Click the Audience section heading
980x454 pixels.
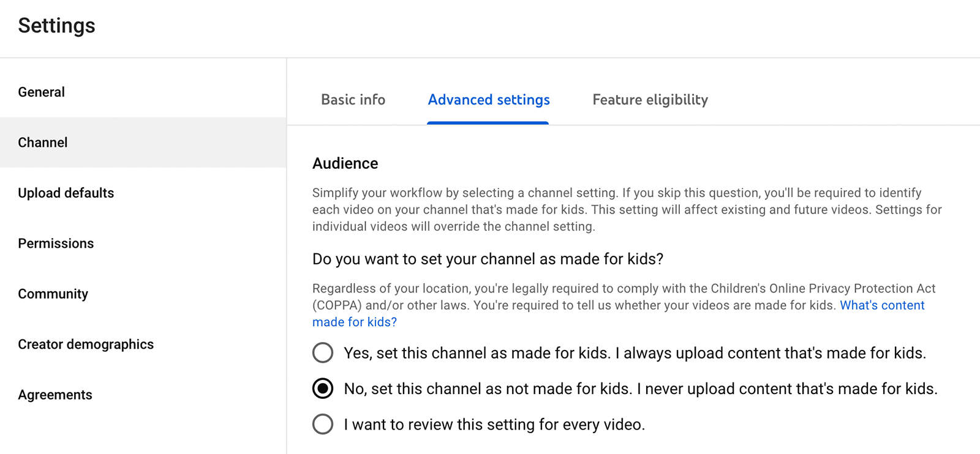[345, 163]
